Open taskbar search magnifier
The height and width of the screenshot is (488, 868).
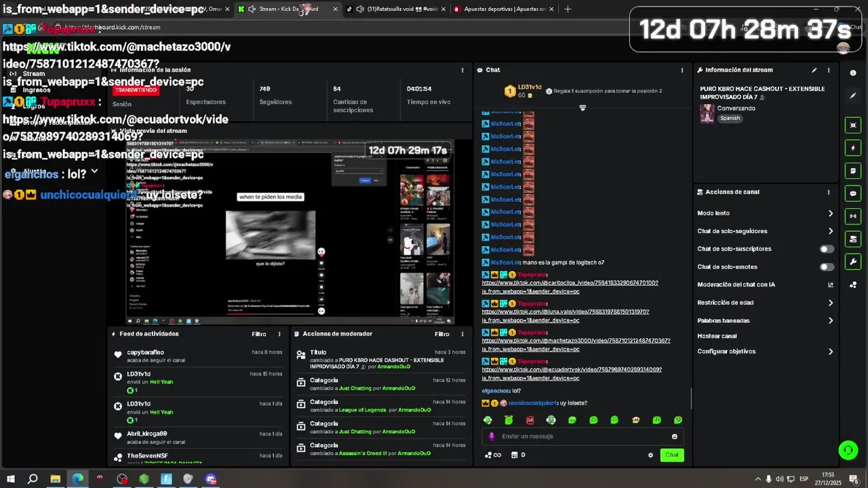click(x=33, y=479)
